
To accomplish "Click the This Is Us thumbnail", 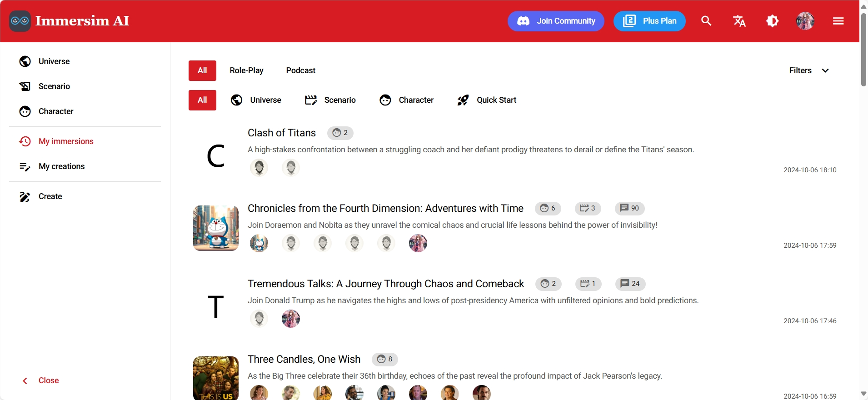I will 216,378.
